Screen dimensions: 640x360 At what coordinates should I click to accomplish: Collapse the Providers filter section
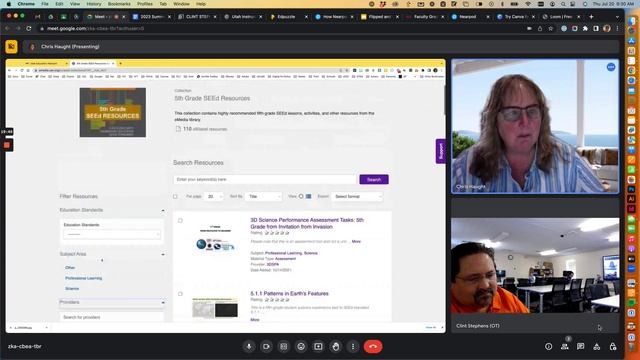[163, 302]
